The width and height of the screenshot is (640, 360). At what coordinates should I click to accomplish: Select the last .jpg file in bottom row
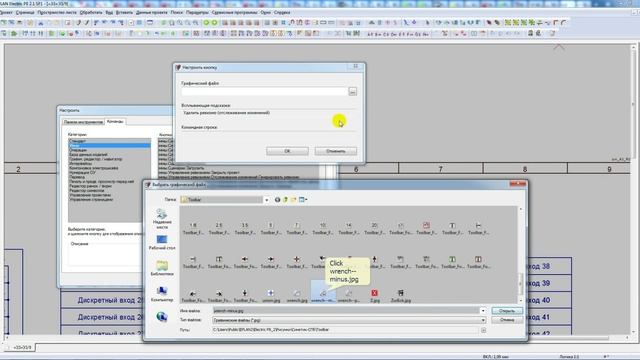click(x=400, y=296)
